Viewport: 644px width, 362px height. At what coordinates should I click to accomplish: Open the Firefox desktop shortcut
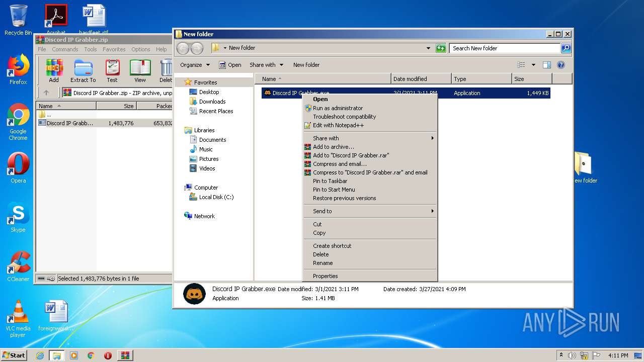(18, 69)
